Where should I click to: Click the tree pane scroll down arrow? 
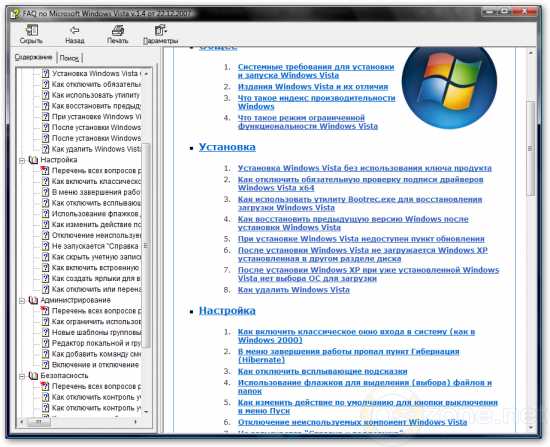point(147,412)
